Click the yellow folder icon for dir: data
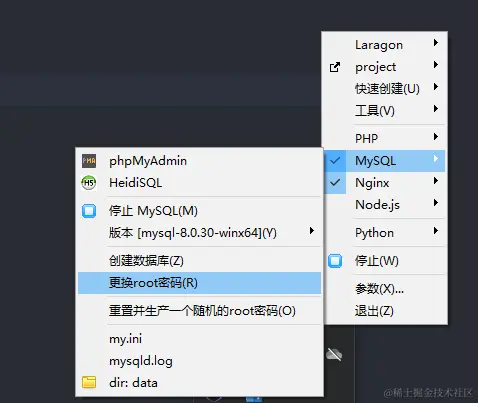This screenshot has width=478, height=403. pyautogui.click(x=89, y=382)
